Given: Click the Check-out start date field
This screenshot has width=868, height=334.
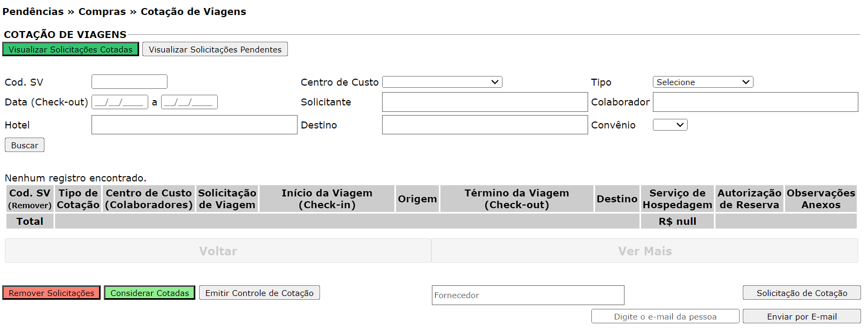Looking at the screenshot, I should pos(120,102).
